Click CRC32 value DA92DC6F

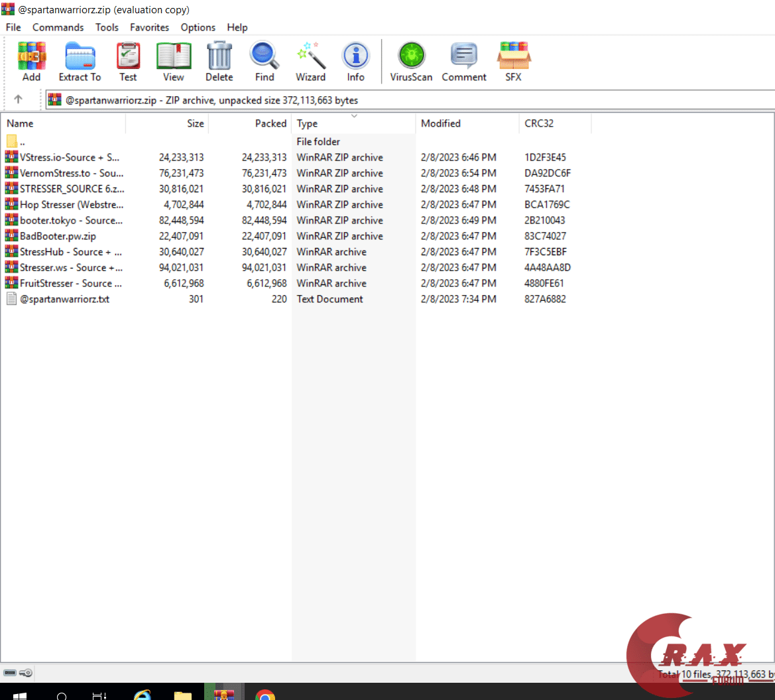(x=548, y=173)
